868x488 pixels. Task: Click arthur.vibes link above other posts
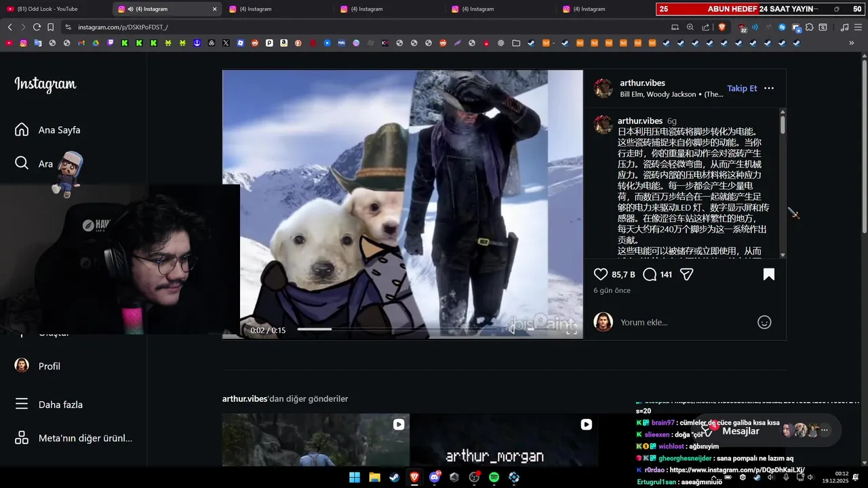pyautogui.click(x=245, y=399)
